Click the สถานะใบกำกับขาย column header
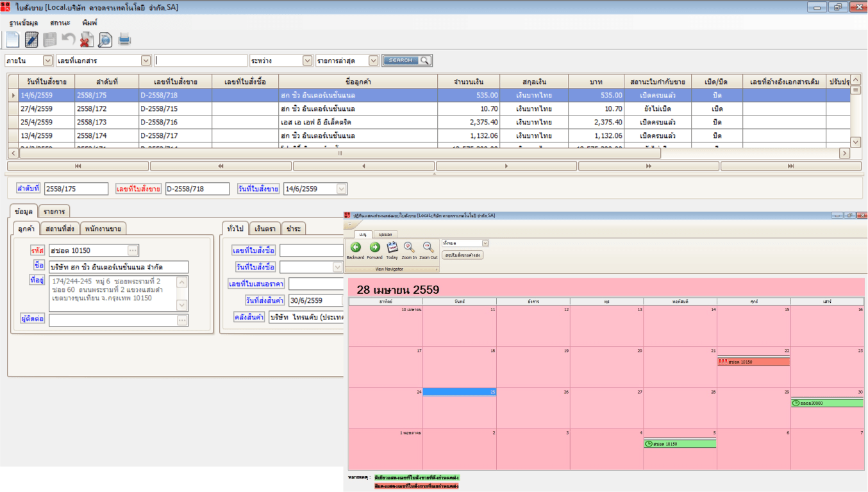Screen dimensions: 868x492 pyautogui.click(x=658, y=81)
